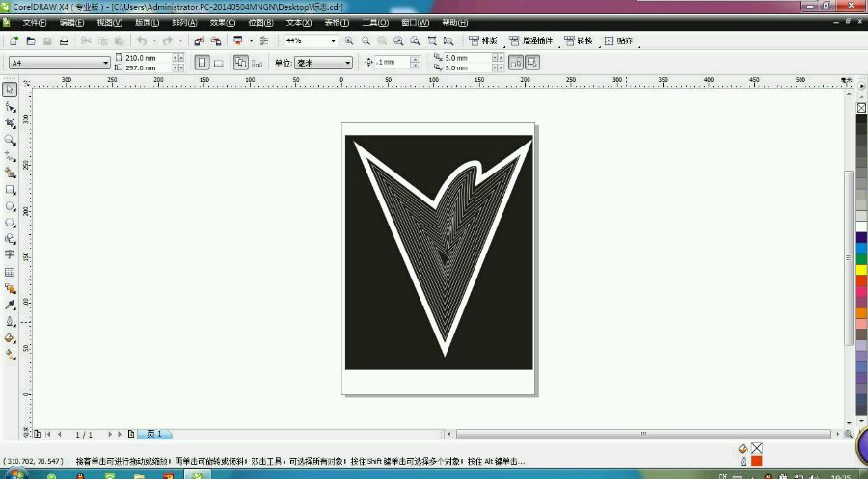Click the Export icon
The width and height of the screenshot is (868, 479).
[x=216, y=40]
